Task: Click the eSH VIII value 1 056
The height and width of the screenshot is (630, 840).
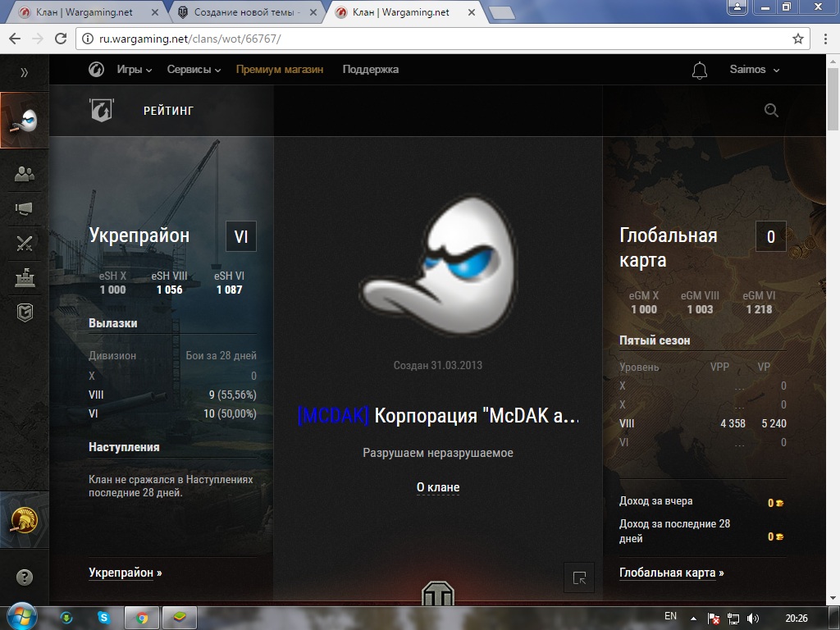Action: [x=169, y=290]
